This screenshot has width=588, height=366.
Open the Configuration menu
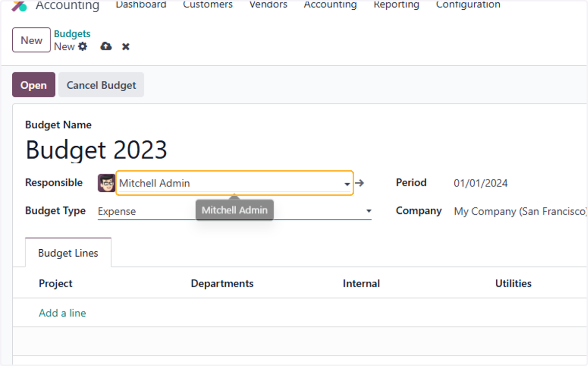coord(468,5)
